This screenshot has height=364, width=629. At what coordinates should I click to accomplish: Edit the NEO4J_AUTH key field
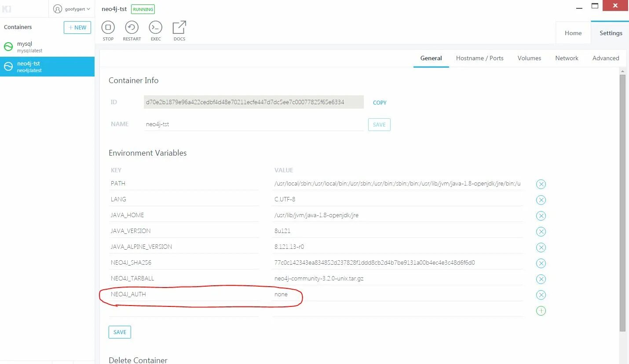(184, 294)
